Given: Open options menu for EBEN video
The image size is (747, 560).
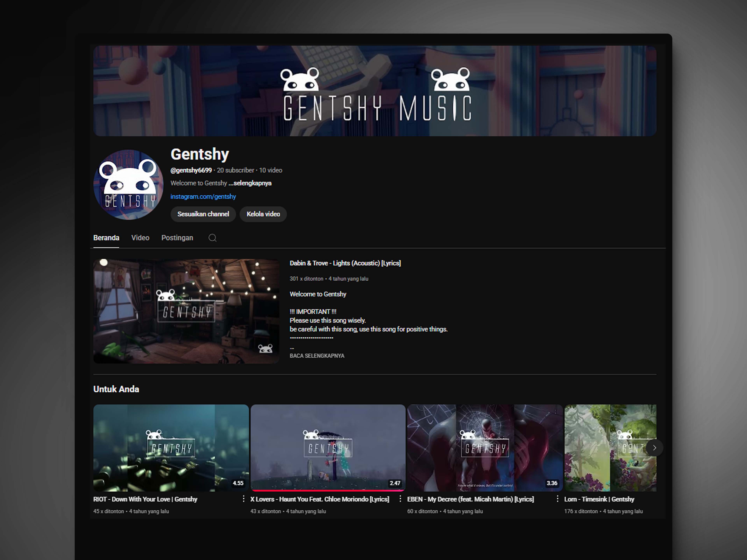Looking at the screenshot, I should (557, 499).
